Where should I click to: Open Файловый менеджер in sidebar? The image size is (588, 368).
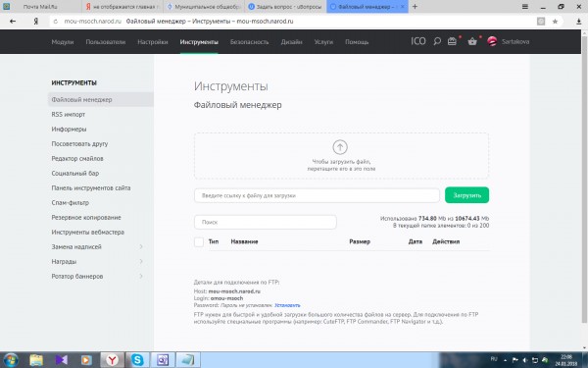tap(101, 99)
